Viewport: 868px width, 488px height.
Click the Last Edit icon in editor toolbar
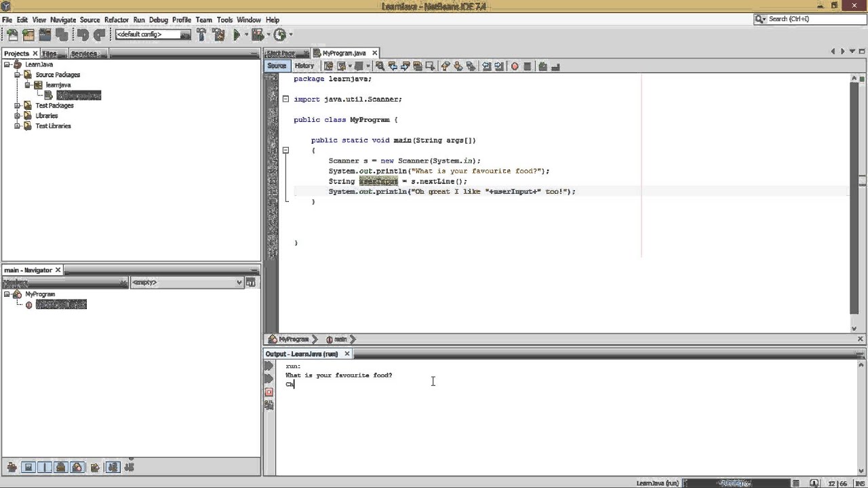pos(328,66)
